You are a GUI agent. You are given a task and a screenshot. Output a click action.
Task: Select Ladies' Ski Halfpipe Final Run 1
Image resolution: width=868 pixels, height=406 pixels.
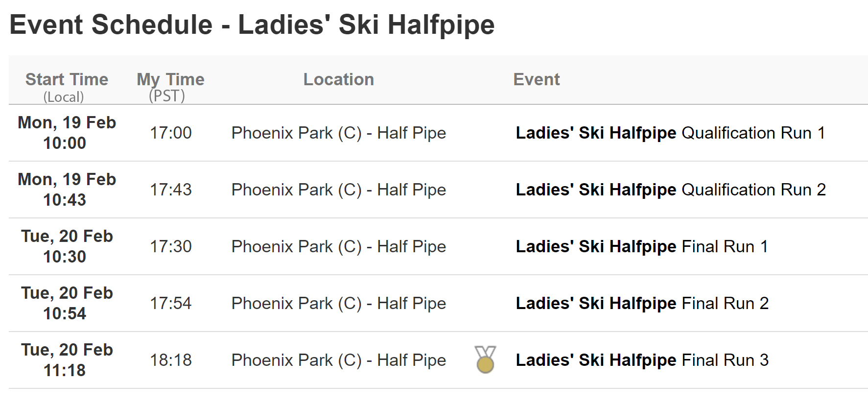coord(642,246)
